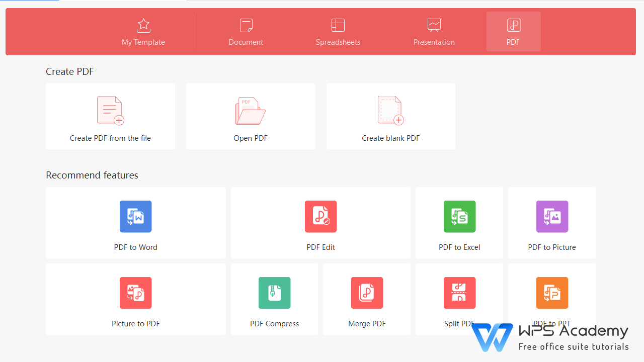Launch the PDF to Picture converter
The width and height of the screenshot is (644, 362).
(x=551, y=223)
